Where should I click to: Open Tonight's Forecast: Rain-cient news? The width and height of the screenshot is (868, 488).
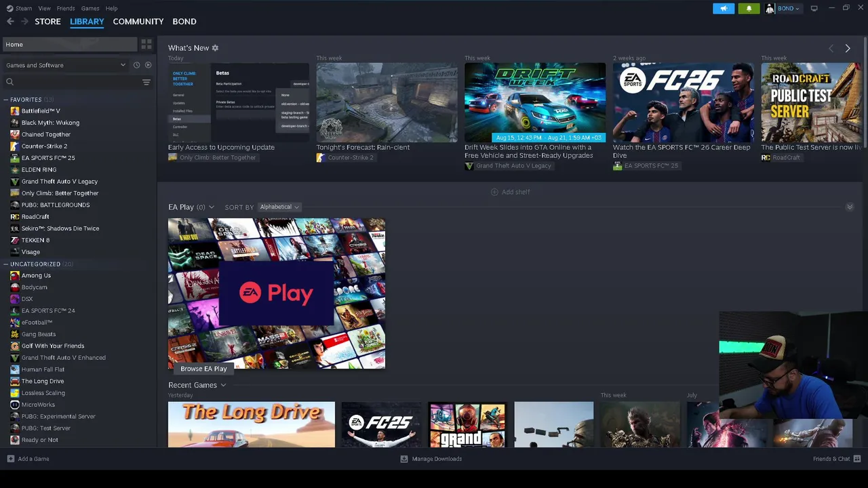click(x=387, y=102)
